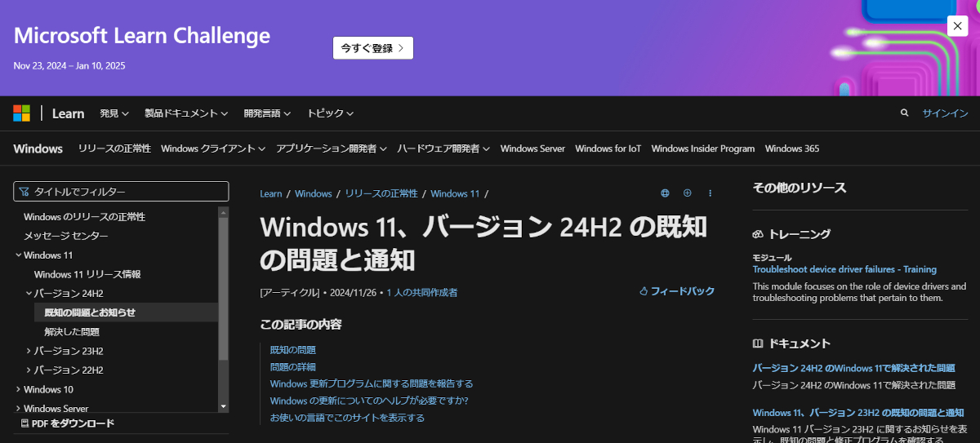Expand the Windows 10 tree node
980x443 pixels.
click(x=18, y=389)
